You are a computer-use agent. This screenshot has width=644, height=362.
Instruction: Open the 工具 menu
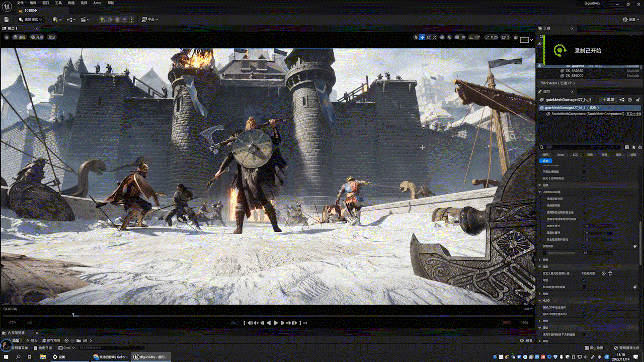(58, 3)
